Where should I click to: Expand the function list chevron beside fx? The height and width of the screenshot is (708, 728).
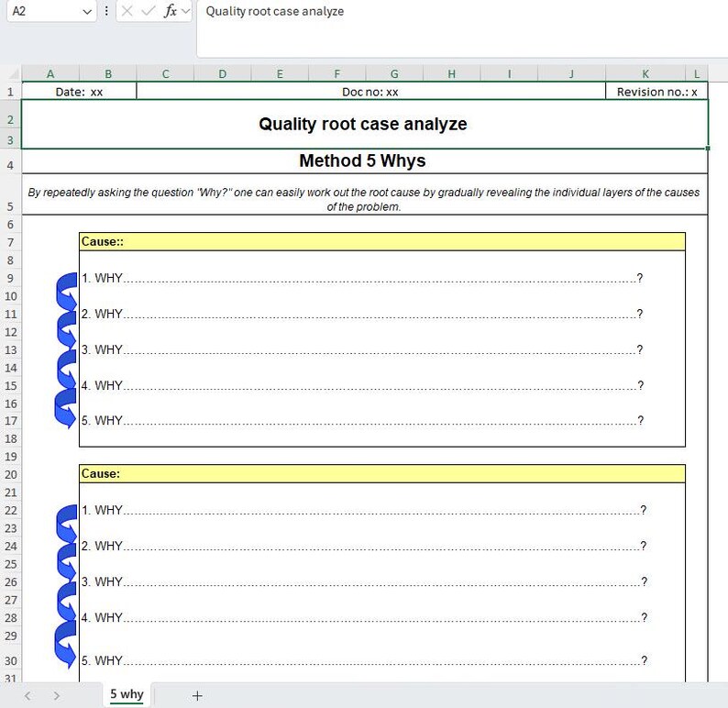click(185, 11)
